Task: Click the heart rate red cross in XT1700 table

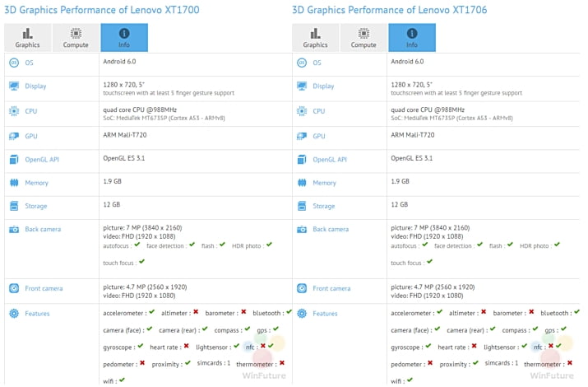Action: [x=187, y=346]
